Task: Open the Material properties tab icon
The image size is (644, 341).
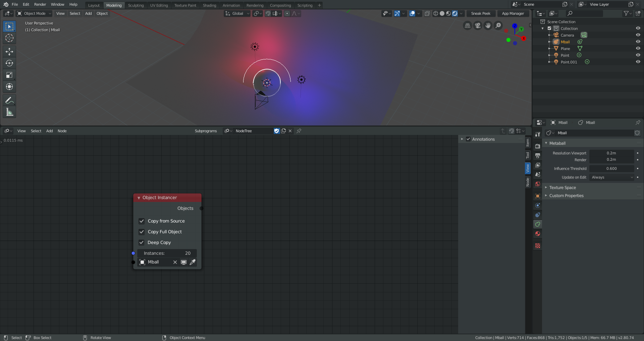Action: pos(538,234)
